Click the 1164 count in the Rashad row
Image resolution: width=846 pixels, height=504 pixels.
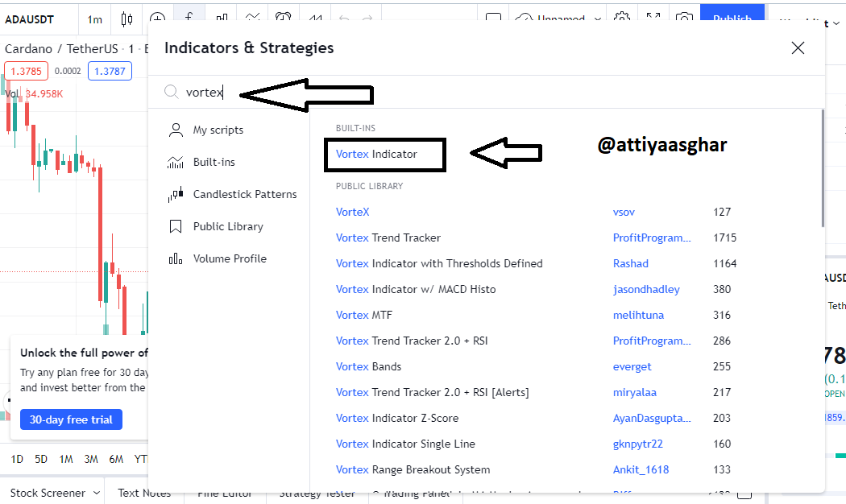click(x=724, y=263)
